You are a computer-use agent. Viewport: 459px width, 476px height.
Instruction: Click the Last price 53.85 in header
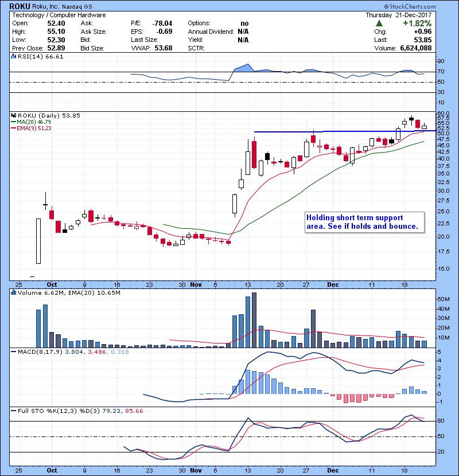tap(422, 40)
